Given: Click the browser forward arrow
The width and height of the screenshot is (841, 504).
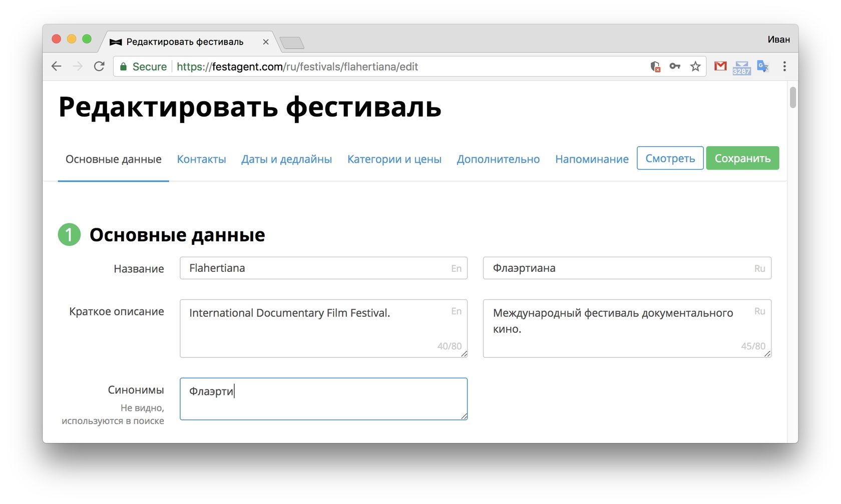Looking at the screenshot, I should pos(78,67).
